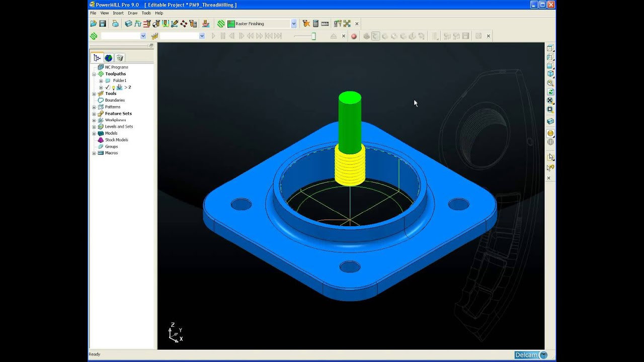Expand the Tools tree branch
Screen dimensions: 644x362
(94, 94)
